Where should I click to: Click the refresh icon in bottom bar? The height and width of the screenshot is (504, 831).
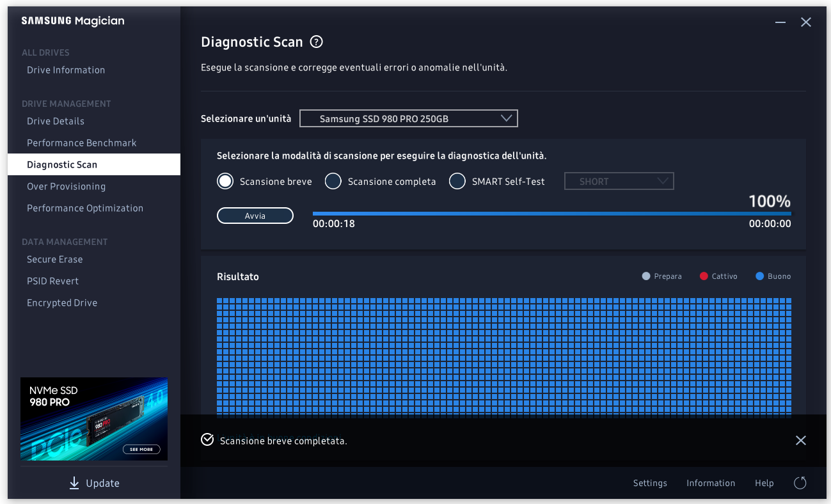800,483
